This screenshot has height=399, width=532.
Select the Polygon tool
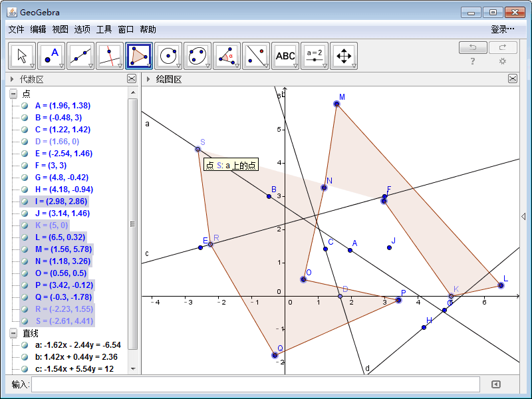tap(139, 56)
